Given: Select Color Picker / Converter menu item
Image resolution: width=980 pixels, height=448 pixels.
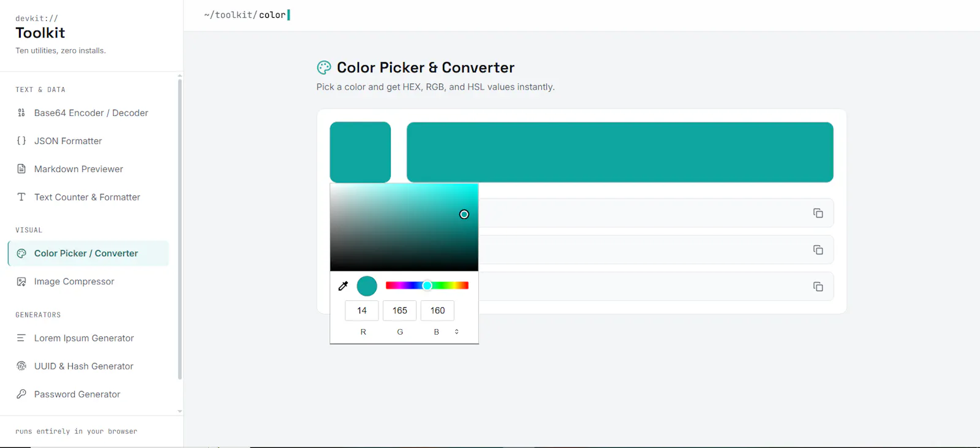Looking at the screenshot, I should (88, 254).
